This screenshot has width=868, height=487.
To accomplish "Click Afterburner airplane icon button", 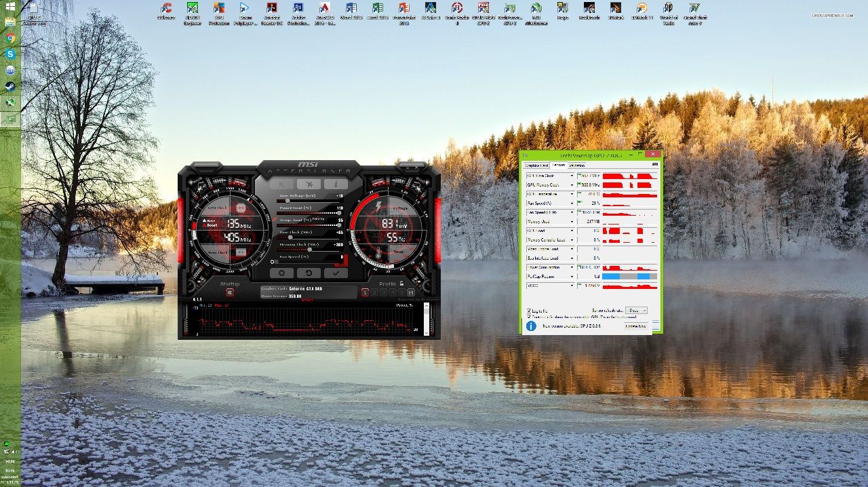I will tap(309, 184).
